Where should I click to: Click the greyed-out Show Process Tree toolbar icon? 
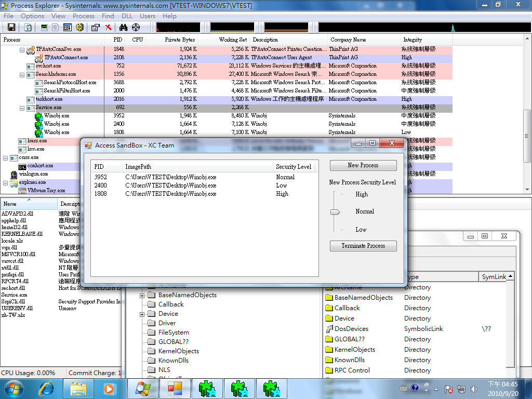pyautogui.click(x=55, y=28)
